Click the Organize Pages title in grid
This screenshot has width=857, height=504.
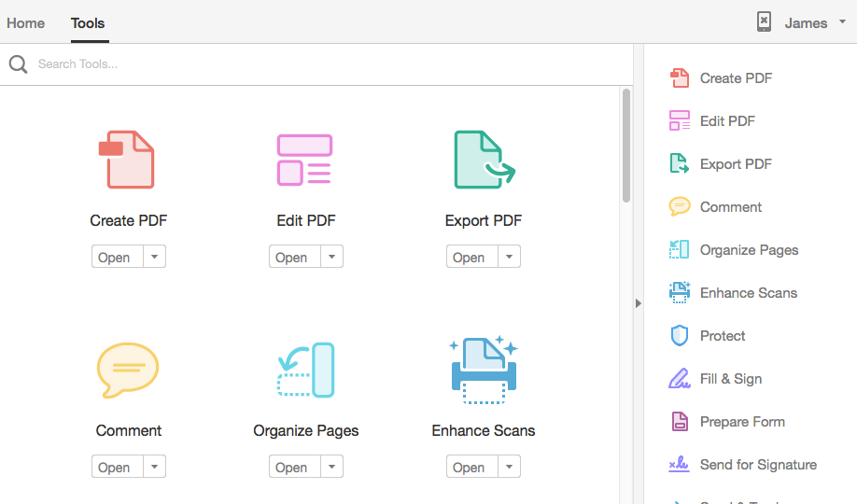[306, 431]
